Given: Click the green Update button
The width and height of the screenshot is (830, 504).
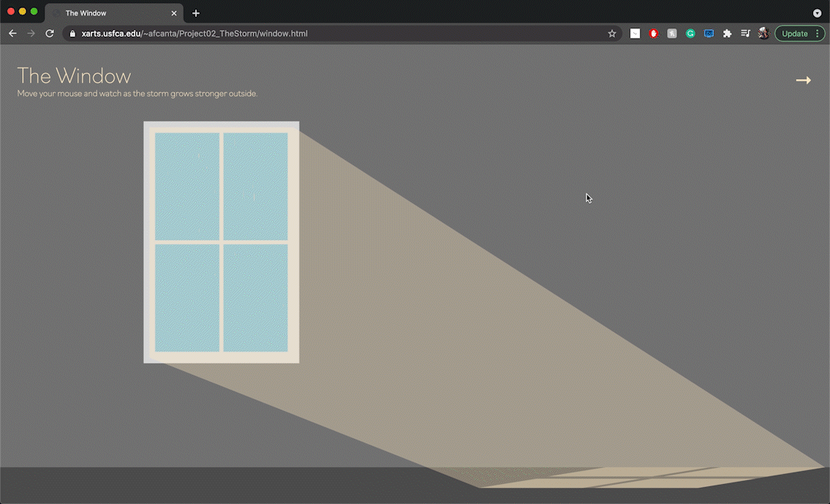Looking at the screenshot, I should [795, 33].
